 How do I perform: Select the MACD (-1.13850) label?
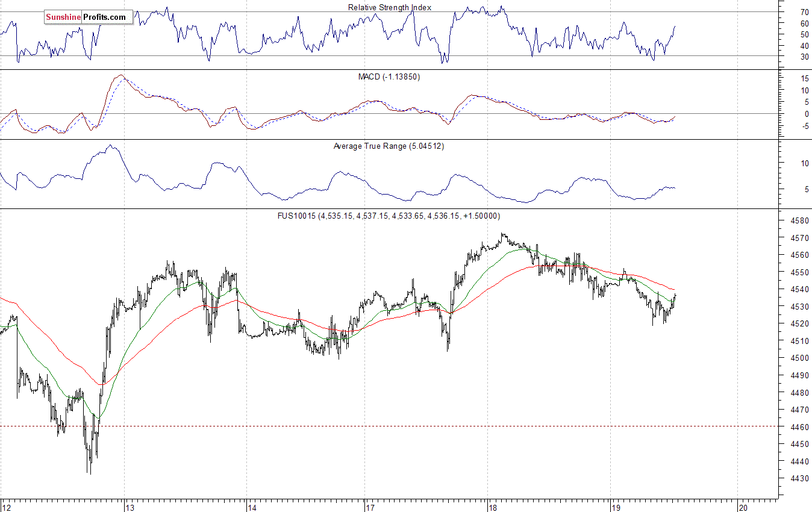click(389, 77)
